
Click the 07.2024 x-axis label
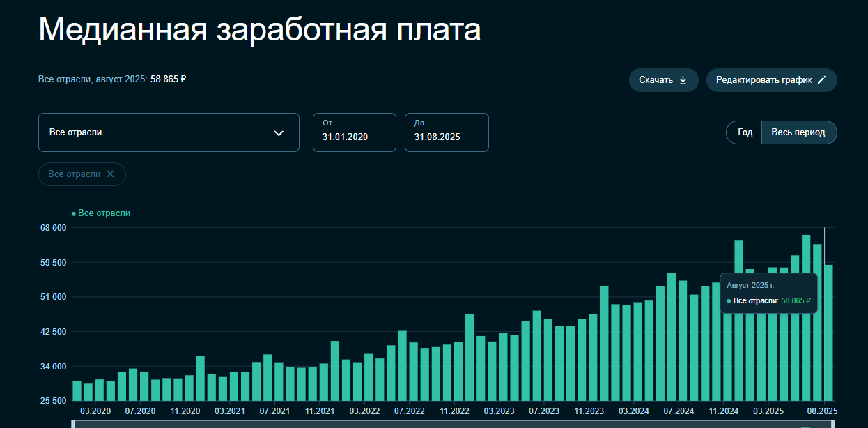pos(679,411)
